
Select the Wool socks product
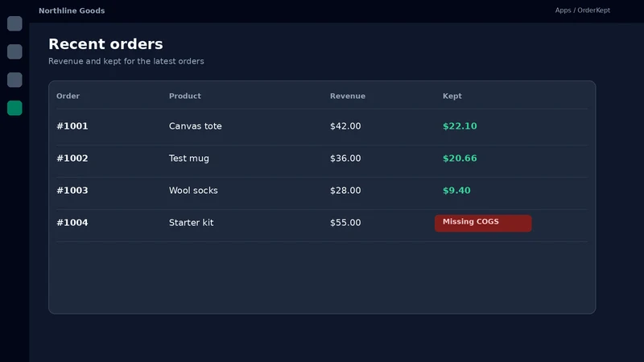click(x=193, y=191)
